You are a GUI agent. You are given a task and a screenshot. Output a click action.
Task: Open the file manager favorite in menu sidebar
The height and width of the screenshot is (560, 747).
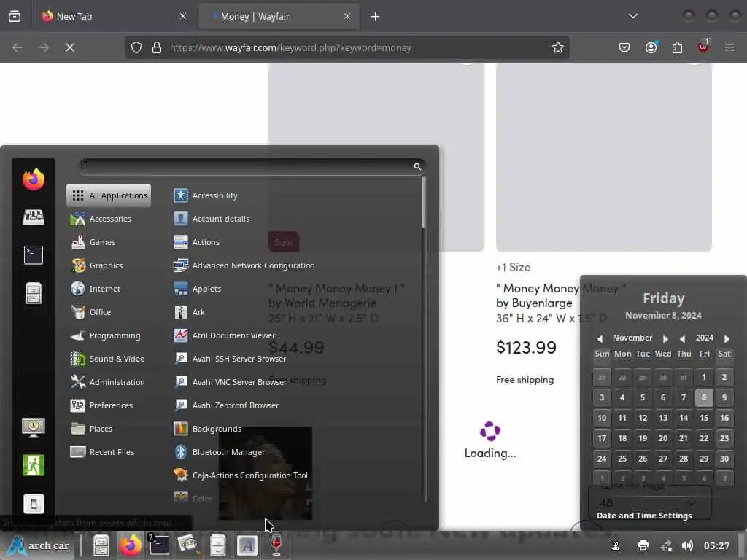tap(34, 293)
